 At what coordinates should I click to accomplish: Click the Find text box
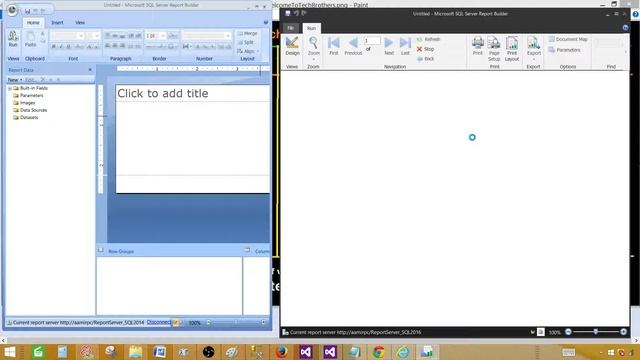coord(608,42)
